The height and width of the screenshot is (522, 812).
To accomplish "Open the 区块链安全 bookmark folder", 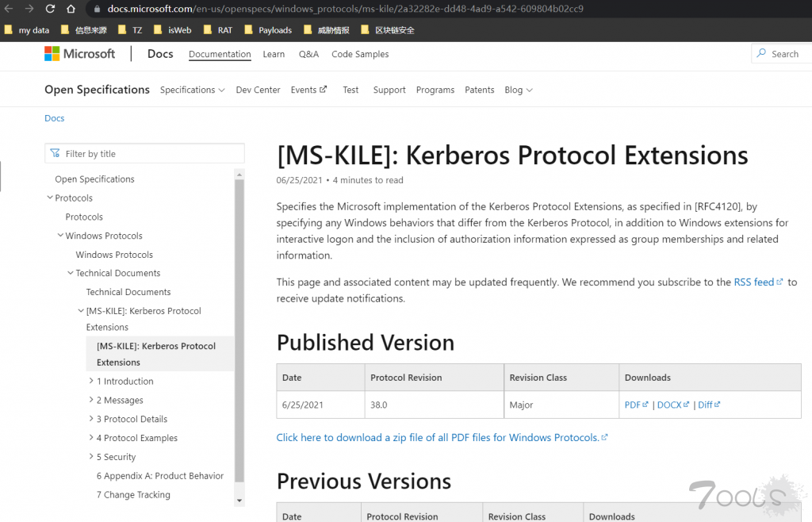I will (x=388, y=30).
